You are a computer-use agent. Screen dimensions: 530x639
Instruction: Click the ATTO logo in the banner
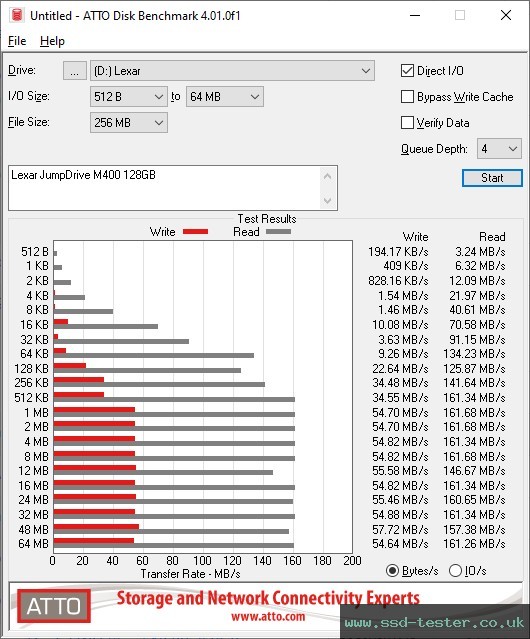tap(54, 606)
